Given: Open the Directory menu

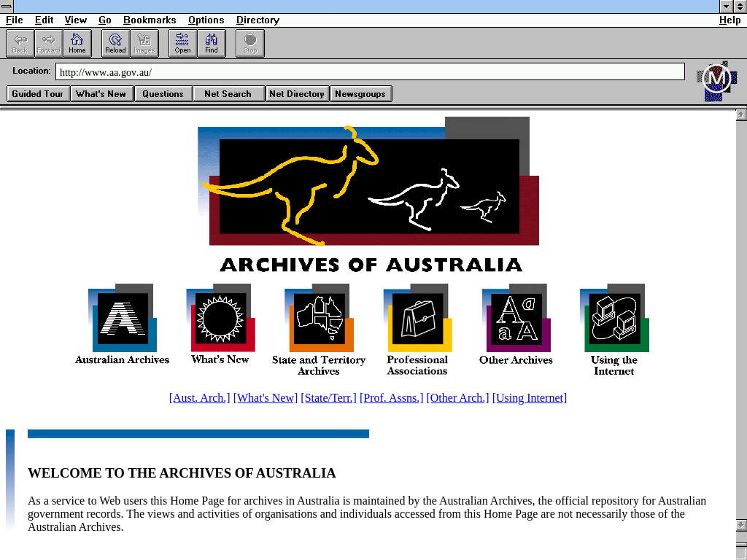Looking at the screenshot, I should coord(258,20).
